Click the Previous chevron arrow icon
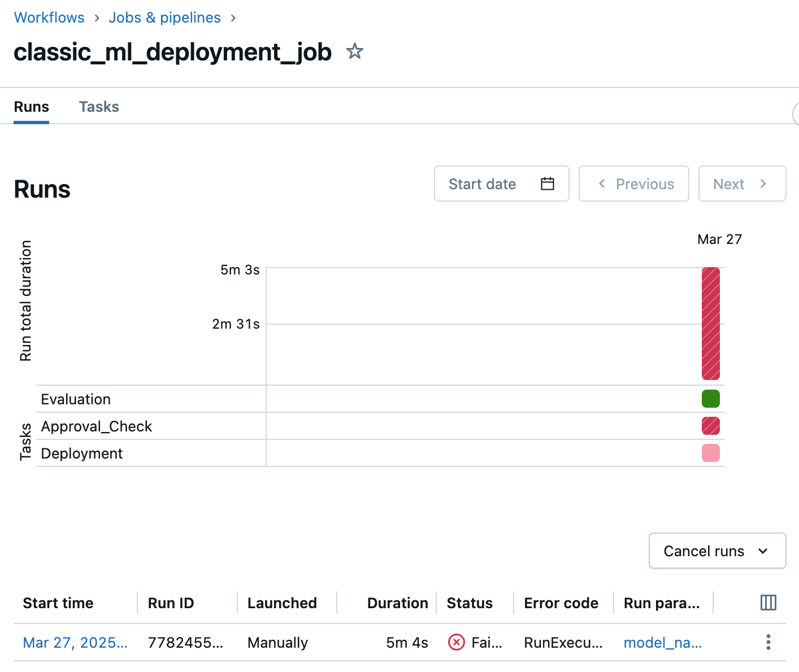This screenshot has width=799, height=672. point(601,184)
